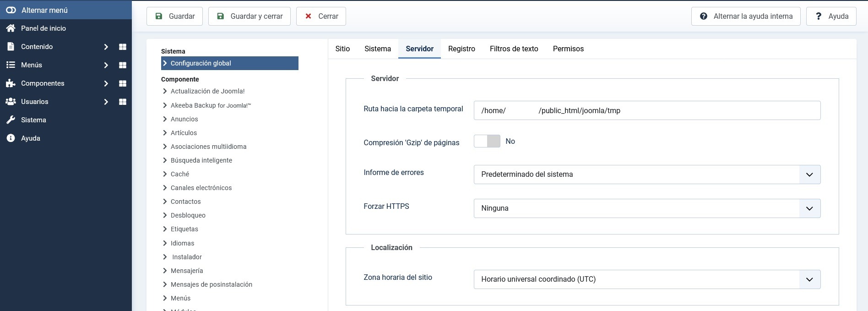Image resolution: width=868 pixels, height=311 pixels.
Task: Open the Usuarios dashboard grid icon
Action: (x=123, y=102)
